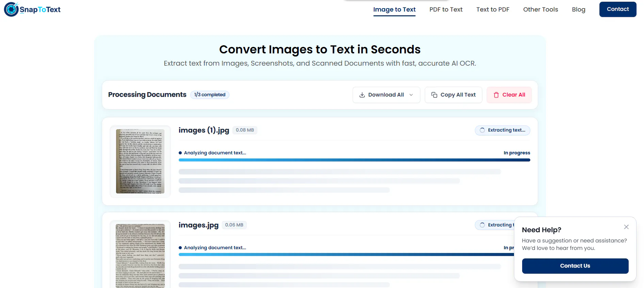
Task: Open the Image to Text tab
Action: point(394,10)
